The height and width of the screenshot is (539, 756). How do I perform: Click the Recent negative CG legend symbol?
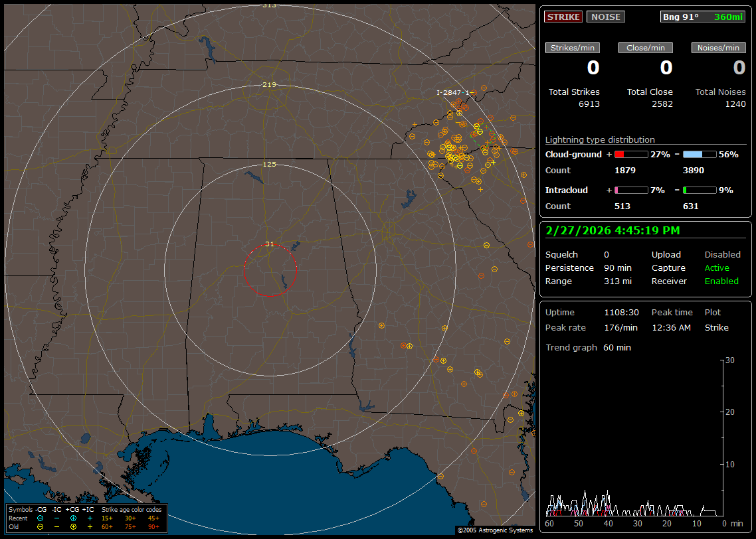[x=41, y=518]
